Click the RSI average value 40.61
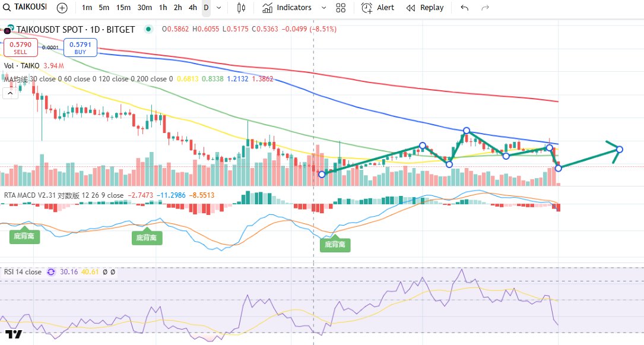Viewport: 644px width, 345px height. pyautogui.click(x=90, y=272)
